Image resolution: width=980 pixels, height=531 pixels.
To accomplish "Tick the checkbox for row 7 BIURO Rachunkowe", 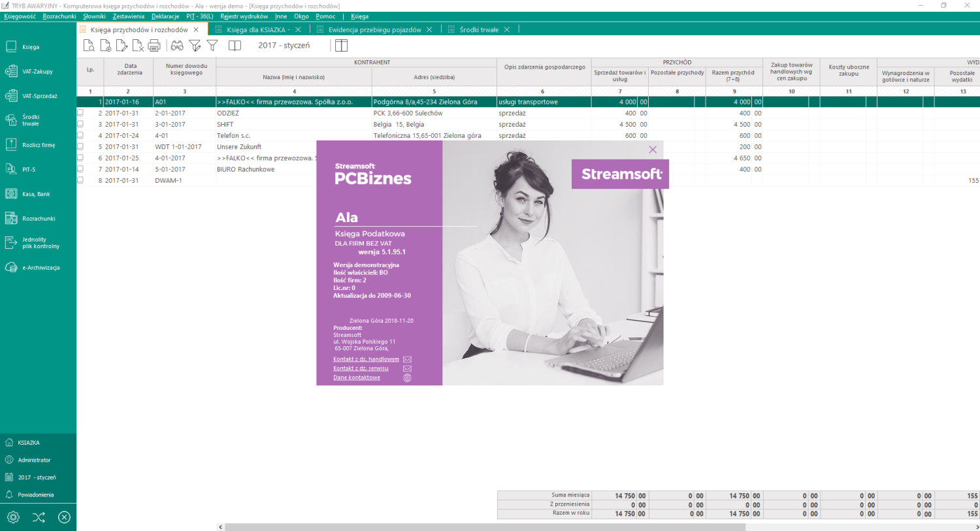I will 80,169.
